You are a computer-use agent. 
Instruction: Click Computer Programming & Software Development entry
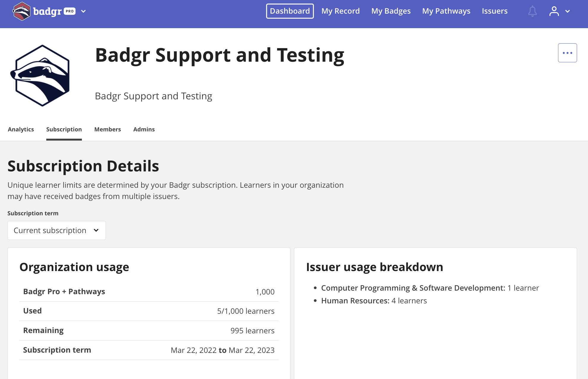(430, 288)
